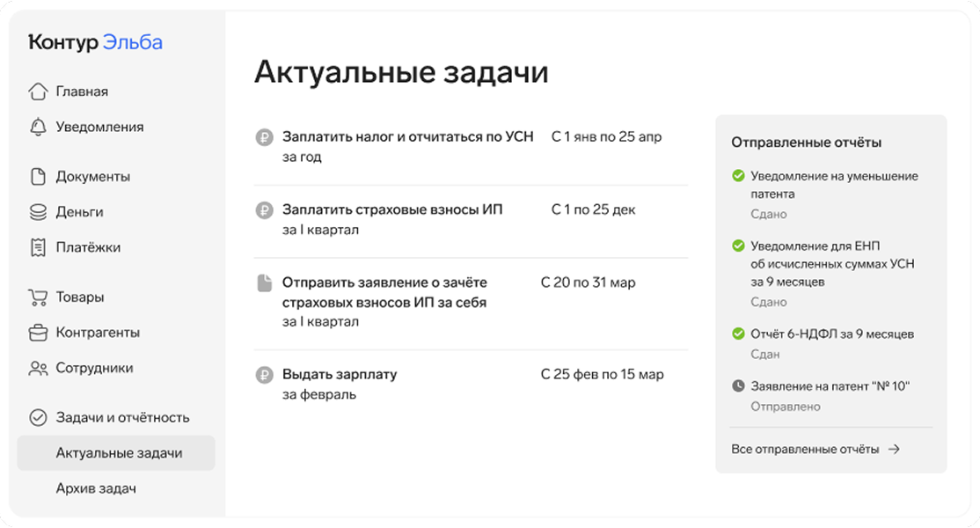Click the Платёжки receipt icon

tap(35, 247)
